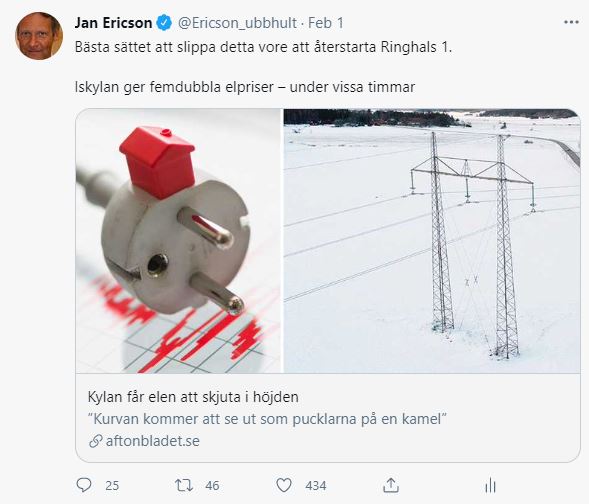Click the reply speech bubble icon
Screen dimensions: 589x504
[84, 485]
